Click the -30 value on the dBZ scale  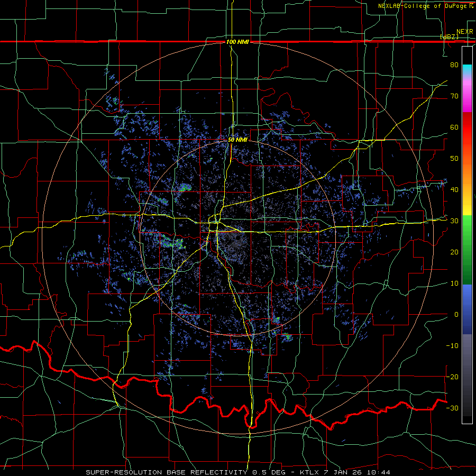(x=452, y=408)
